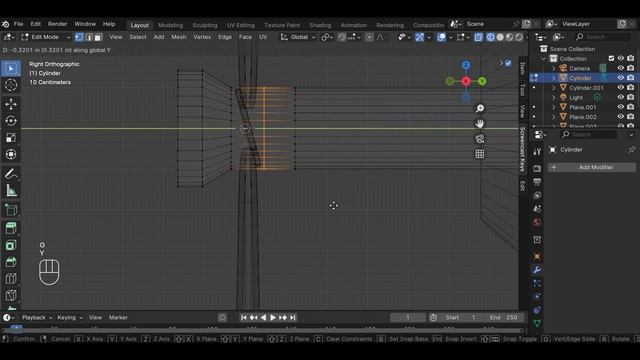Choose the Bevel tool
Viewport: 640px width, 360px height.
click(11, 262)
